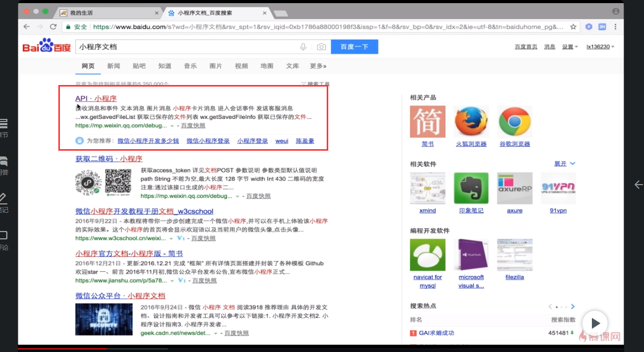This screenshot has width=644, height=352.
Task: Open 微信小程序开发教程手册文档_w3cschool result
Action: [144, 211]
